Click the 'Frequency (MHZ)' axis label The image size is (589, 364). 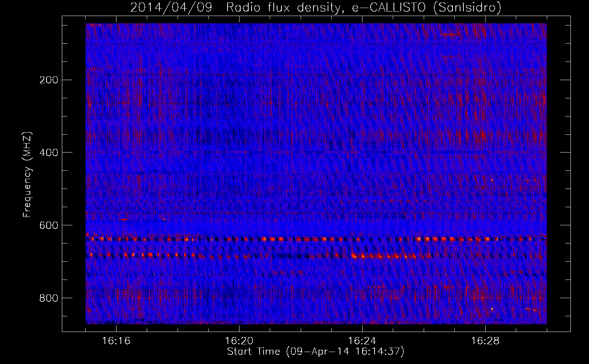click(x=27, y=174)
